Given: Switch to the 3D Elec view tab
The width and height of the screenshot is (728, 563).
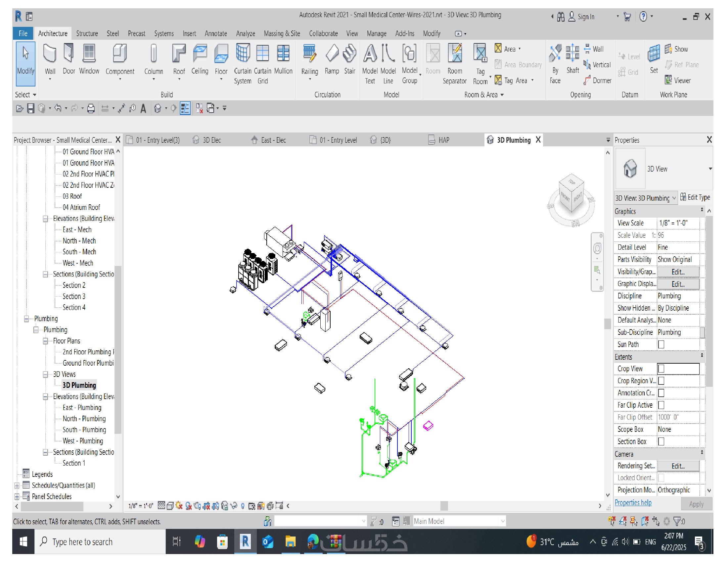Looking at the screenshot, I should click(x=211, y=140).
